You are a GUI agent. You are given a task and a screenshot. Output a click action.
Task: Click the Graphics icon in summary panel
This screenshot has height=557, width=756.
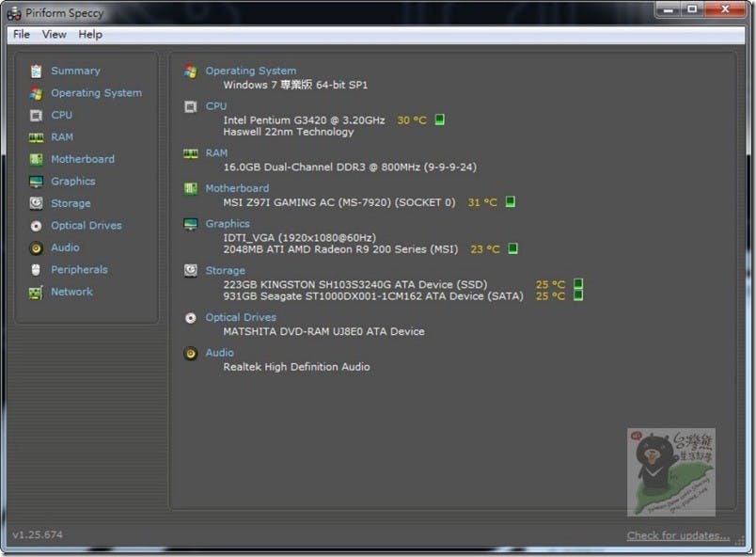[x=191, y=224]
